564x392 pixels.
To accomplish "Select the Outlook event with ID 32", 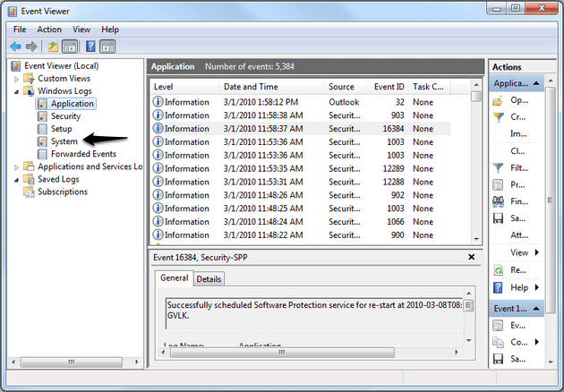I will [x=300, y=102].
